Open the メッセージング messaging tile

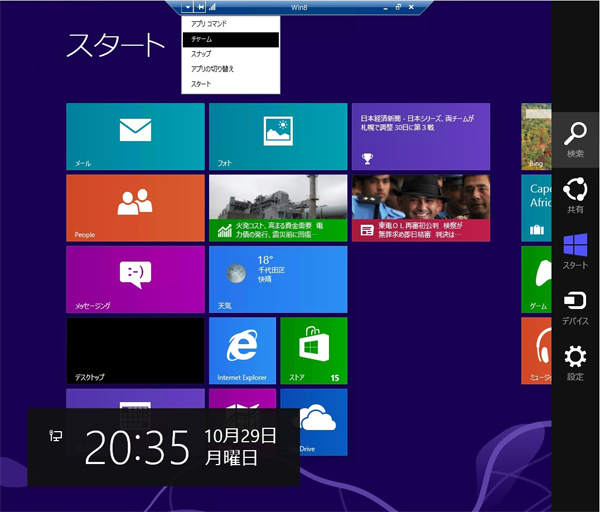click(x=135, y=279)
